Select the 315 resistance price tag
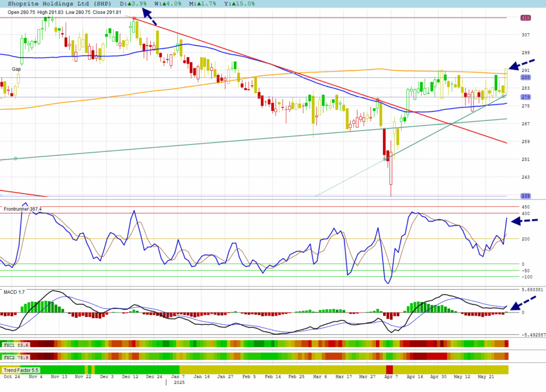 [x=525, y=18]
